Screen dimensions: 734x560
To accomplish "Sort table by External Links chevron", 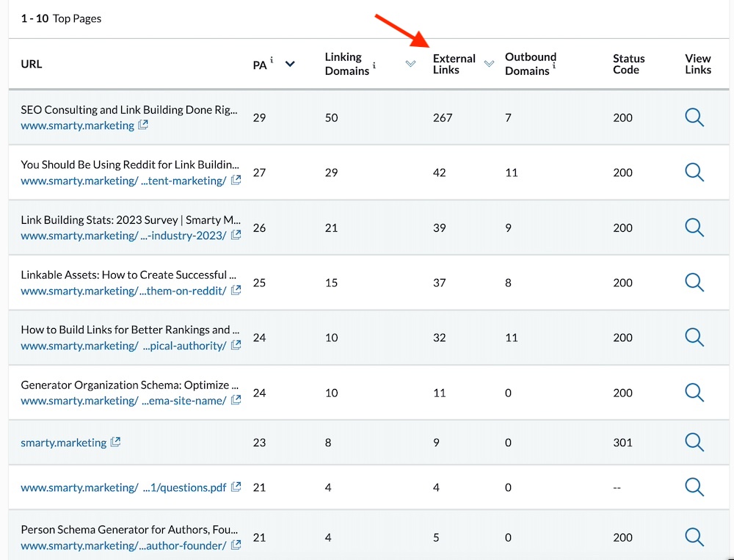I will pos(489,65).
